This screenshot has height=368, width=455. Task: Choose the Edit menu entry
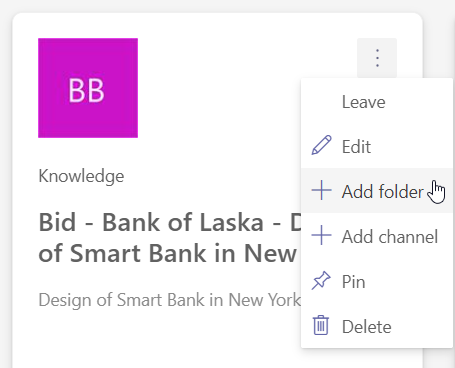pos(377,146)
